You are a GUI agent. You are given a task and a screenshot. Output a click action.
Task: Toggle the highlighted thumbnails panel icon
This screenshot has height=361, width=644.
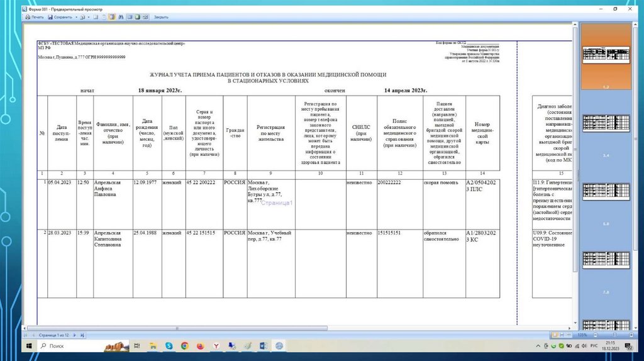coord(112,17)
